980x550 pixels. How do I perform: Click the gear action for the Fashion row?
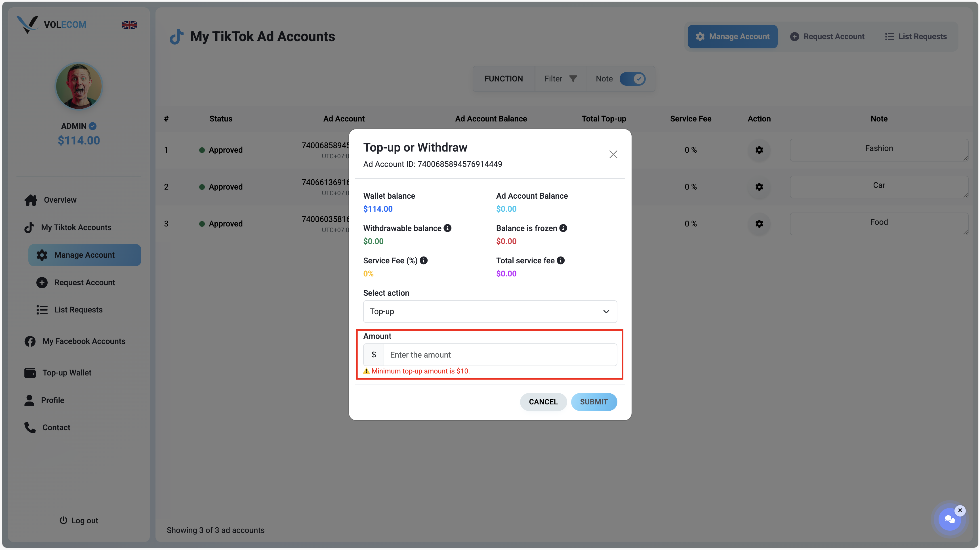click(x=759, y=150)
